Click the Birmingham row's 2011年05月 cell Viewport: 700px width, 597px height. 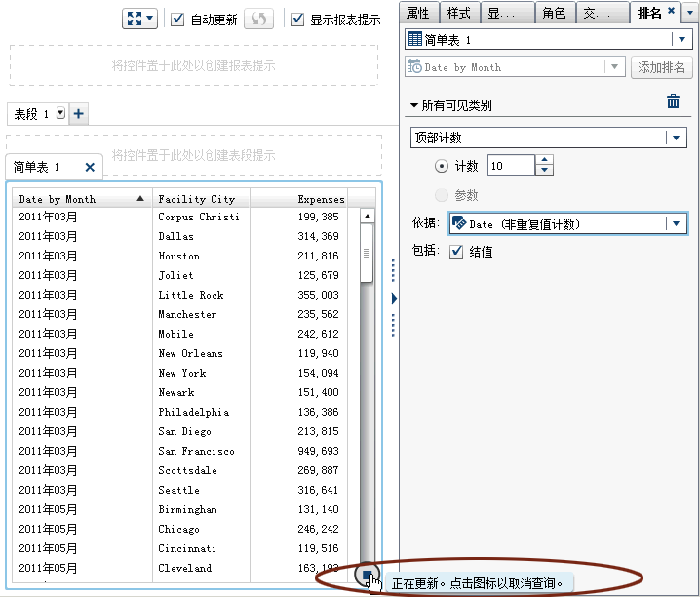tap(48, 509)
